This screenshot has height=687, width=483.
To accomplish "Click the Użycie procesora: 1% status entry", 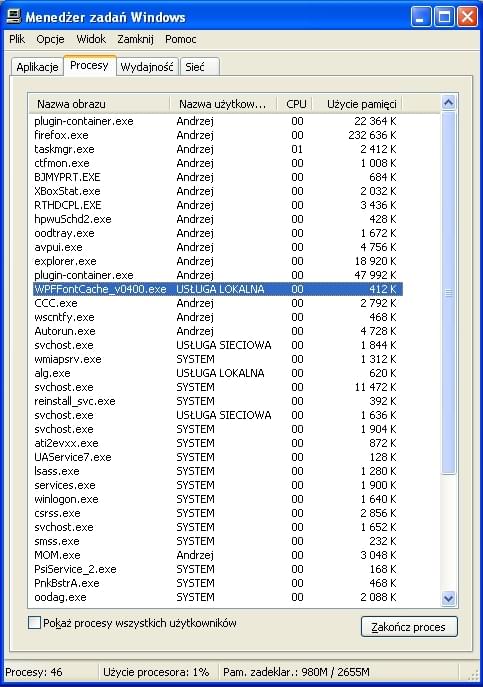I will [156, 672].
